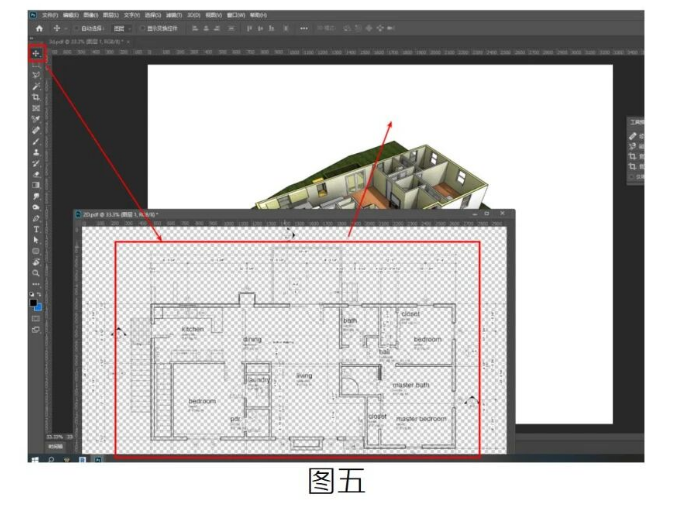Select the Rectangle shape tool
This screenshot has width=679, height=508.
[x=36, y=251]
